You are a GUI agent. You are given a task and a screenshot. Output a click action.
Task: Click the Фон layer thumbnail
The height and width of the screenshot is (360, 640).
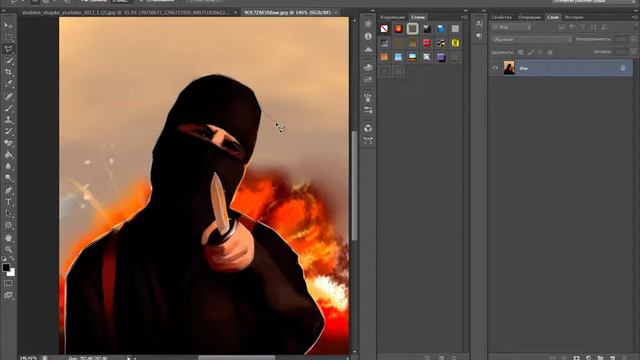[509, 68]
